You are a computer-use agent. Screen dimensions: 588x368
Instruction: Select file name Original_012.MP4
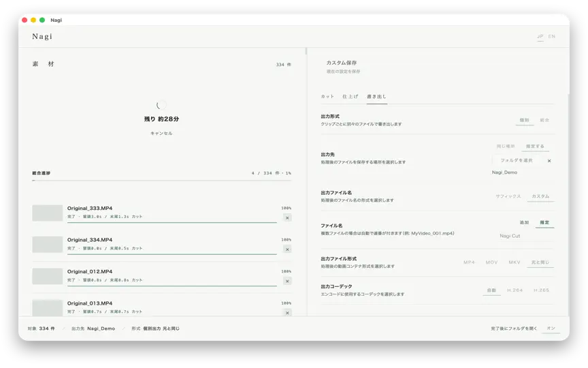90,271
